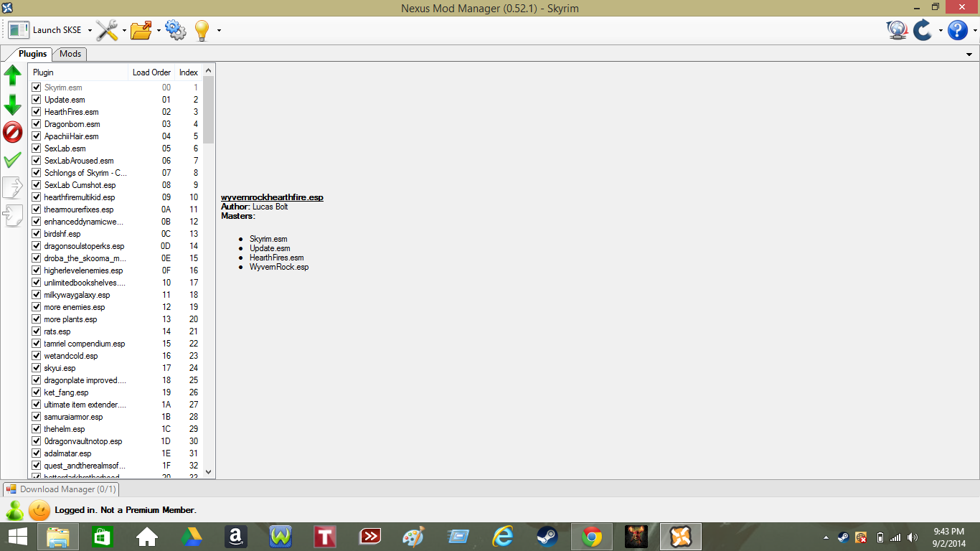Click the check for updates arrow icon
Viewport: 980px width, 551px height.
point(923,30)
